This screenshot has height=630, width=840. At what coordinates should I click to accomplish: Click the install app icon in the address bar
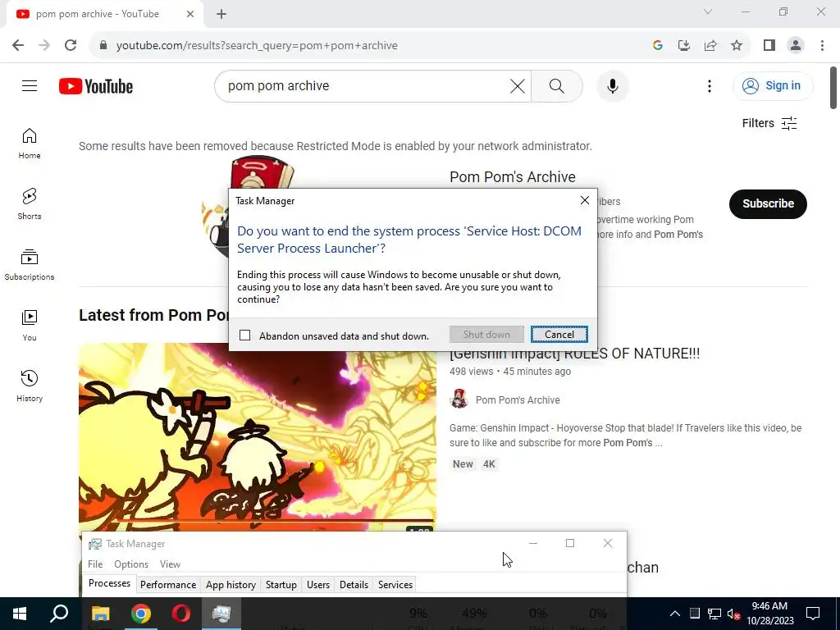pyautogui.click(x=684, y=45)
